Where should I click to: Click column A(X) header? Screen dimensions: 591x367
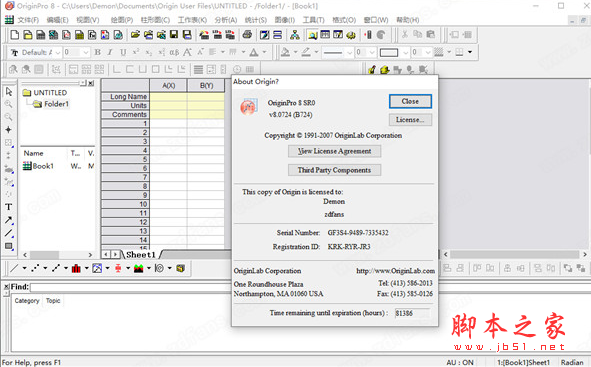point(168,86)
